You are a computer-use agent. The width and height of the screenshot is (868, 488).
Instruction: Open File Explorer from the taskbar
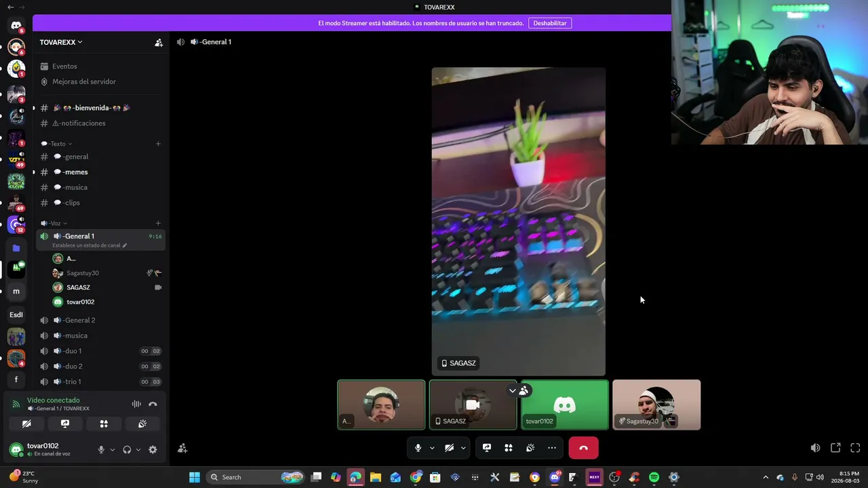(376, 477)
